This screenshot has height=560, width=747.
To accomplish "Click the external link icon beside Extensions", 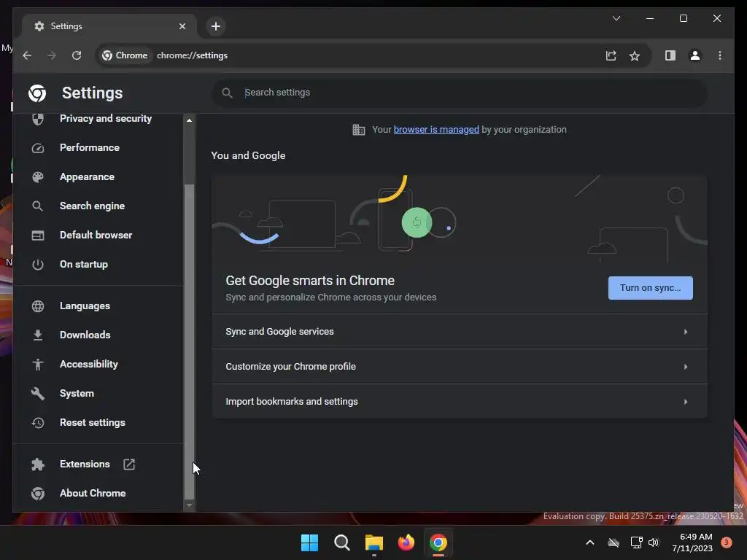I will tap(129, 464).
